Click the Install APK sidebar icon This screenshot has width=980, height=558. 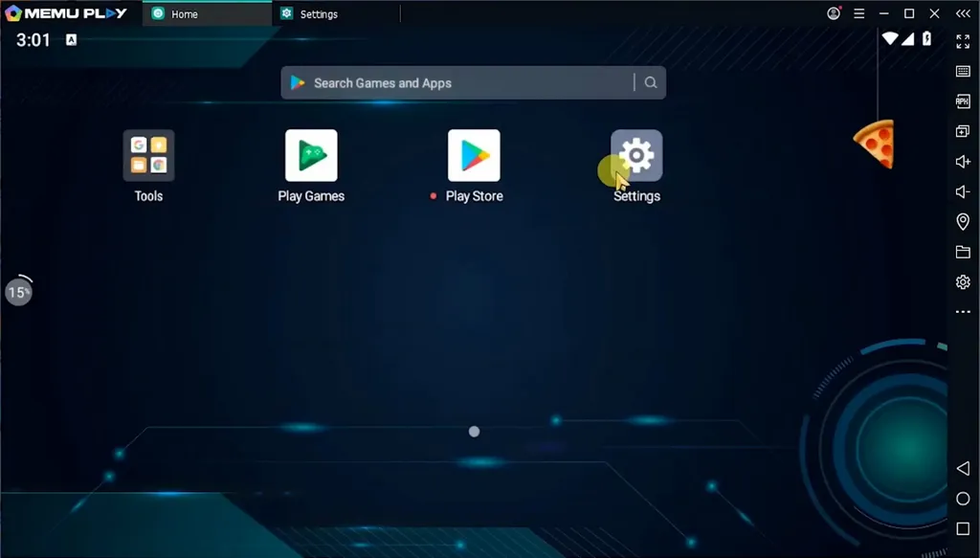pyautogui.click(x=963, y=101)
